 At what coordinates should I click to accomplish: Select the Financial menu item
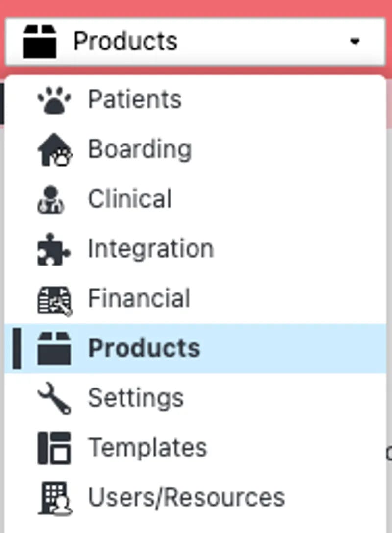tap(139, 299)
